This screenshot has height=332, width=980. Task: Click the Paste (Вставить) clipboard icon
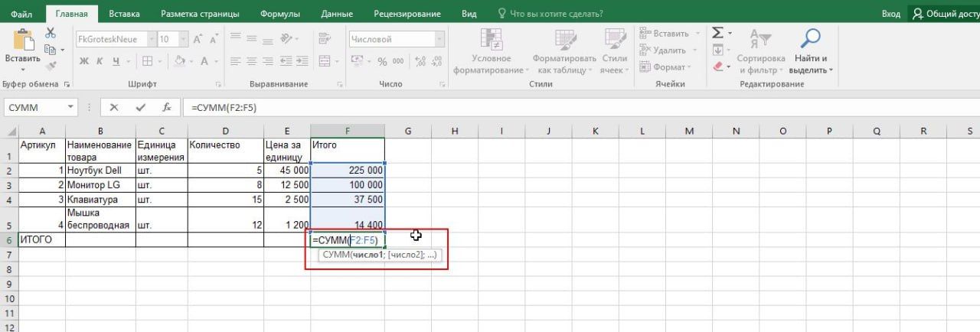click(23, 40)
